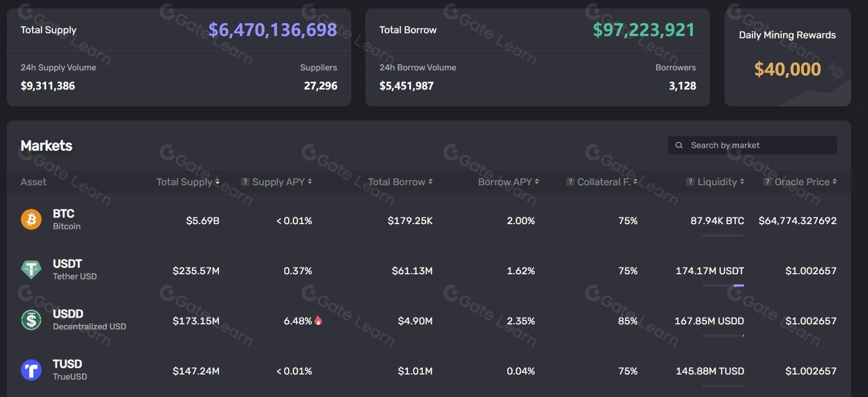The height and width of the screenshot is (397, 868).
Task: Sort markets by Total Supply
Action: click(187, 182)
